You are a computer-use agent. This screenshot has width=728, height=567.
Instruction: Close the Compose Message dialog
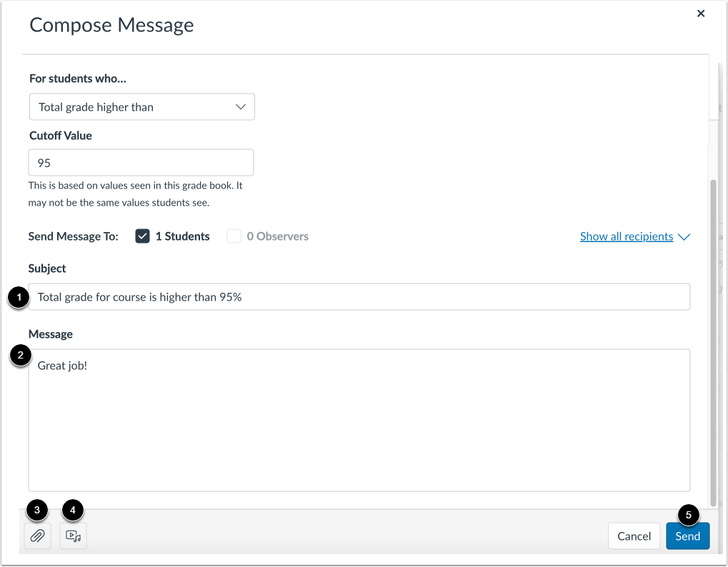pos(700,13)
